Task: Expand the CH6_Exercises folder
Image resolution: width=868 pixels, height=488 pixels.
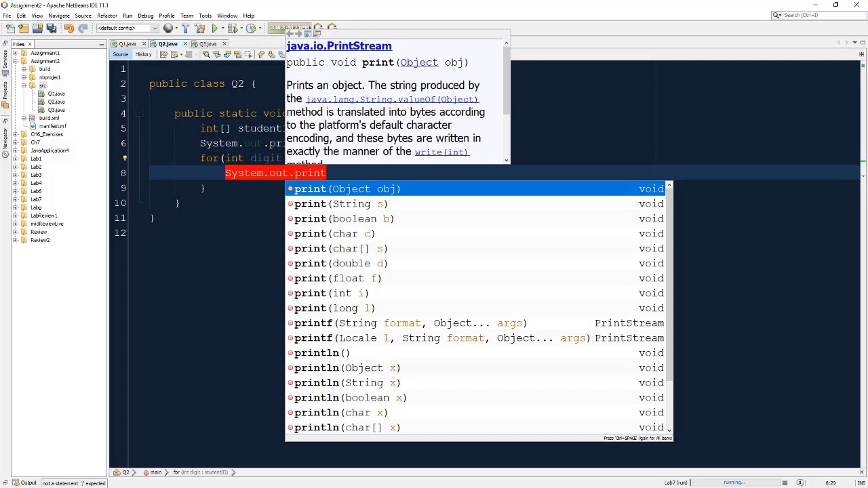Action: click(x=16, y=134)
